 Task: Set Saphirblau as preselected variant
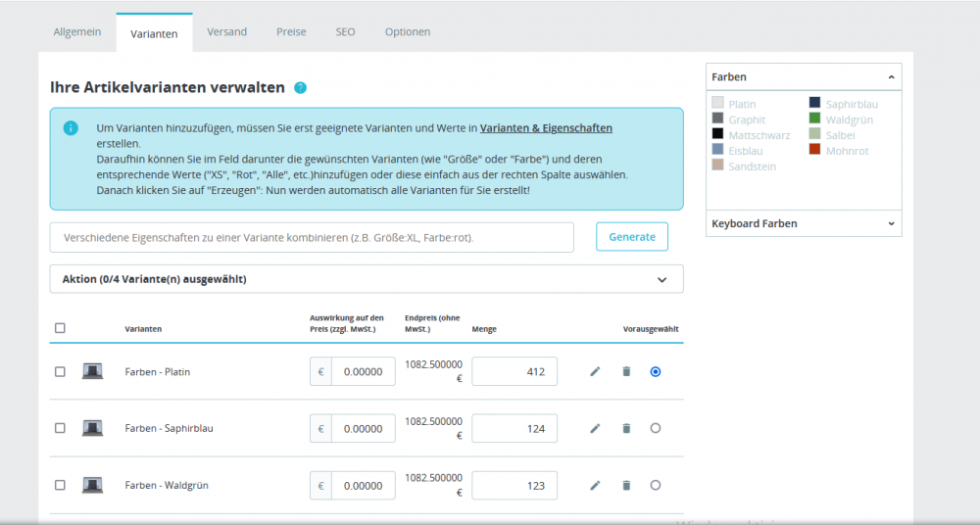coord(655,429)
